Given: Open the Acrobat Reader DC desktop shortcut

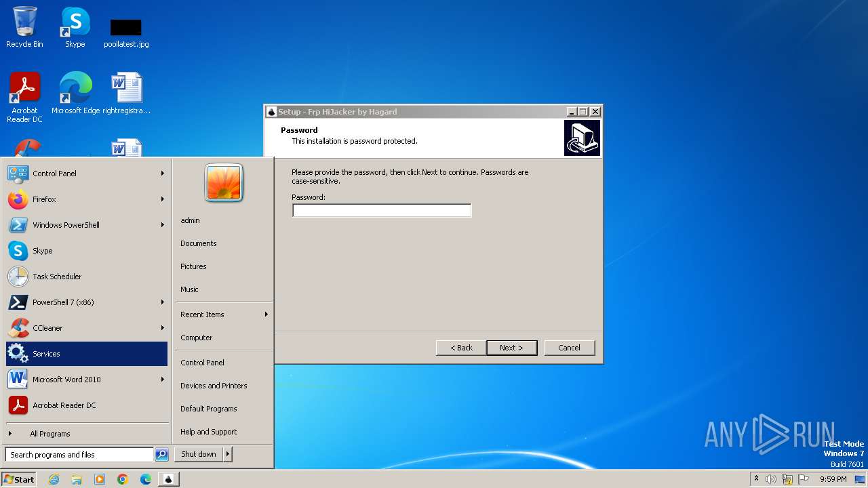Looking at the screenshot, I should pos(24,97).
